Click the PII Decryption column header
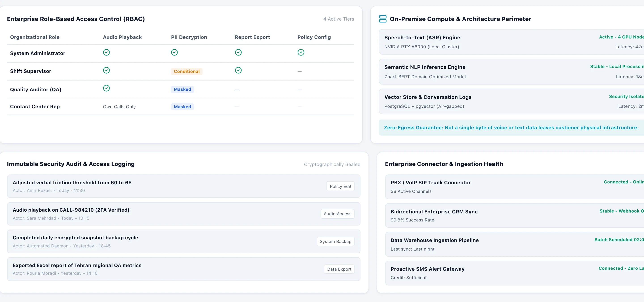Screen dimensions: 644x302 point(189,37)
